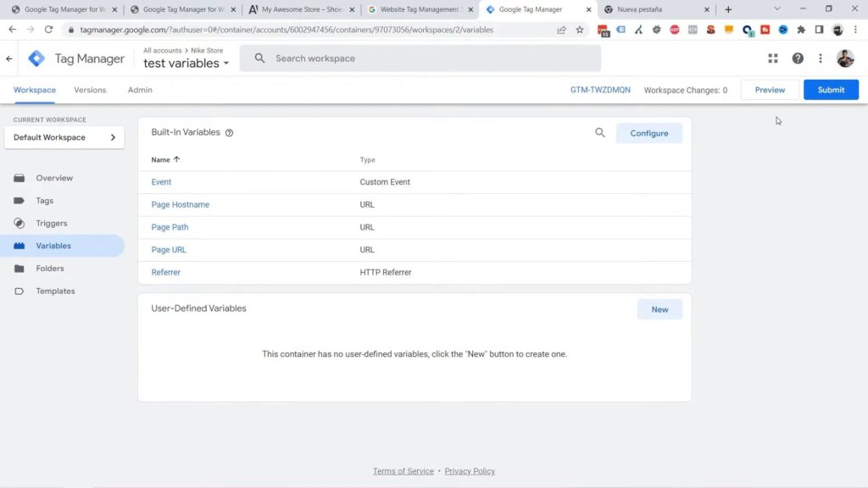Switch to My Awesome Store browser tab
The width and height of the screenshot is (868, 488).
[x=303, y=9]
